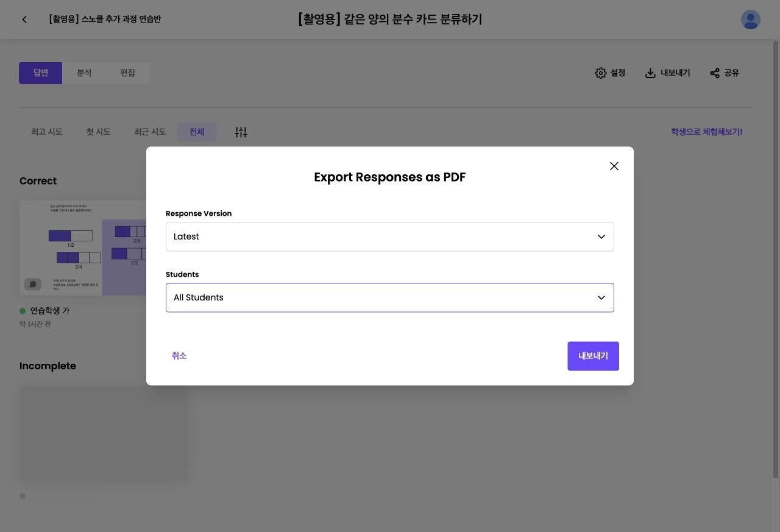Image resolution: width=780 pixels, height=532 pixels.
Task: Click the purple 내보내기 button in the dialog
Action: click(593, 356)
